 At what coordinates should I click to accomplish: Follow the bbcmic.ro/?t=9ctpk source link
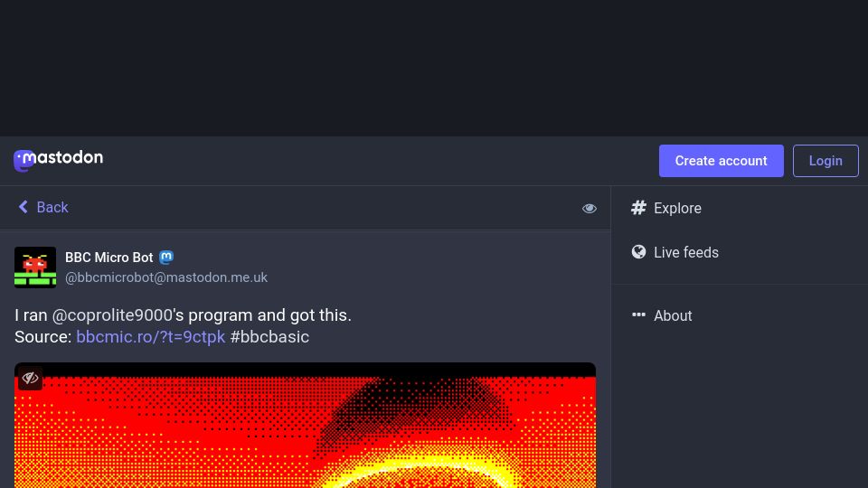pos(151,337)
